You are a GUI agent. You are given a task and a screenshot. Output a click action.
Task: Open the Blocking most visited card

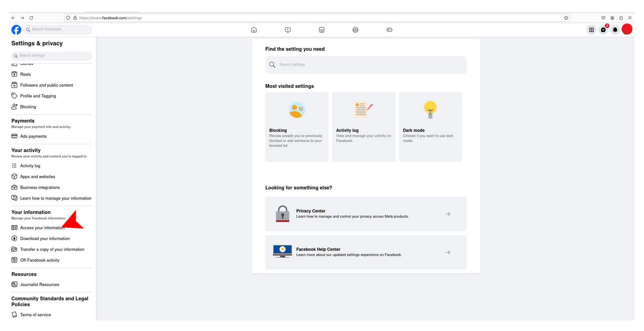point(297,127)
